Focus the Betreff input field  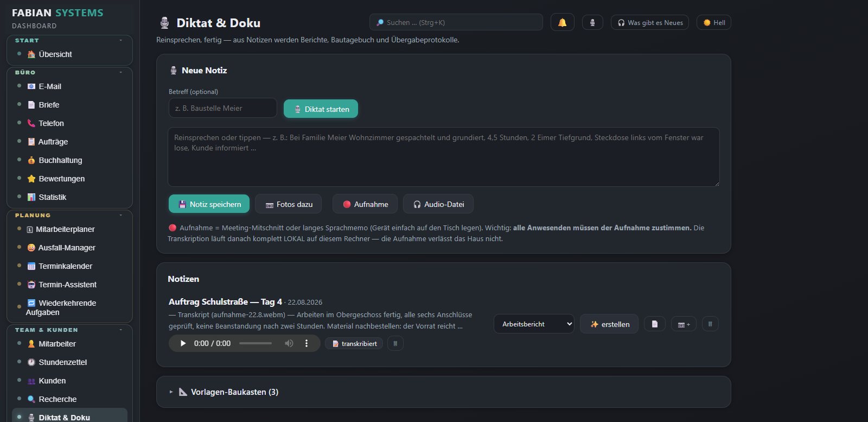[223, 108]
